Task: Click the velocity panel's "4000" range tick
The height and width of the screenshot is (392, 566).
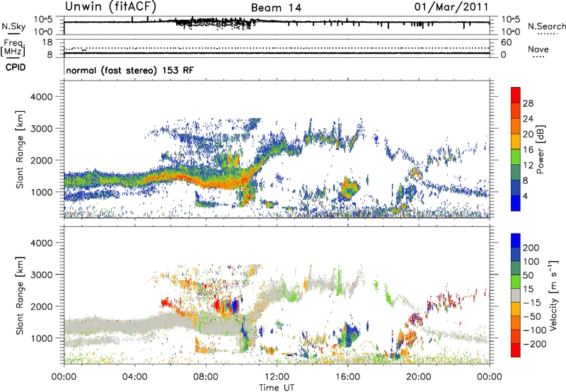Action: click(42, 243)
